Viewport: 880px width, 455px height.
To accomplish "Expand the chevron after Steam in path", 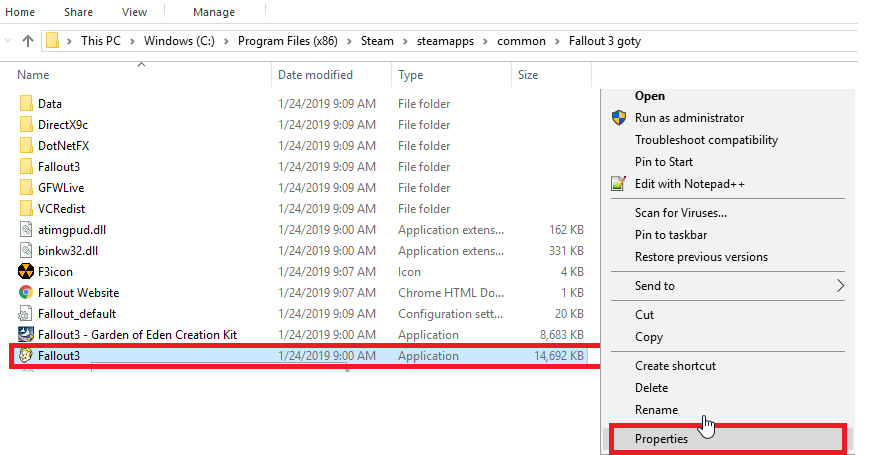I will [x=405, y=41].
